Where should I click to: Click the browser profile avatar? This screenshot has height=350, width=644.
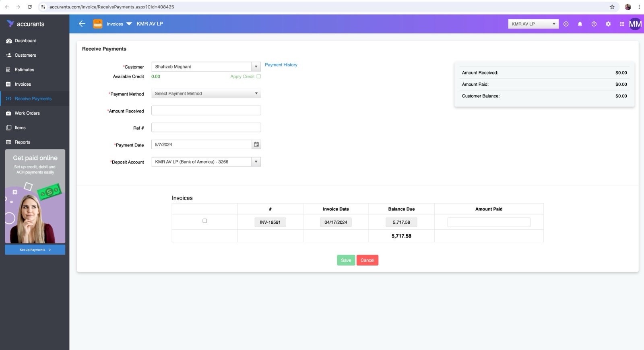click(628, 7)
